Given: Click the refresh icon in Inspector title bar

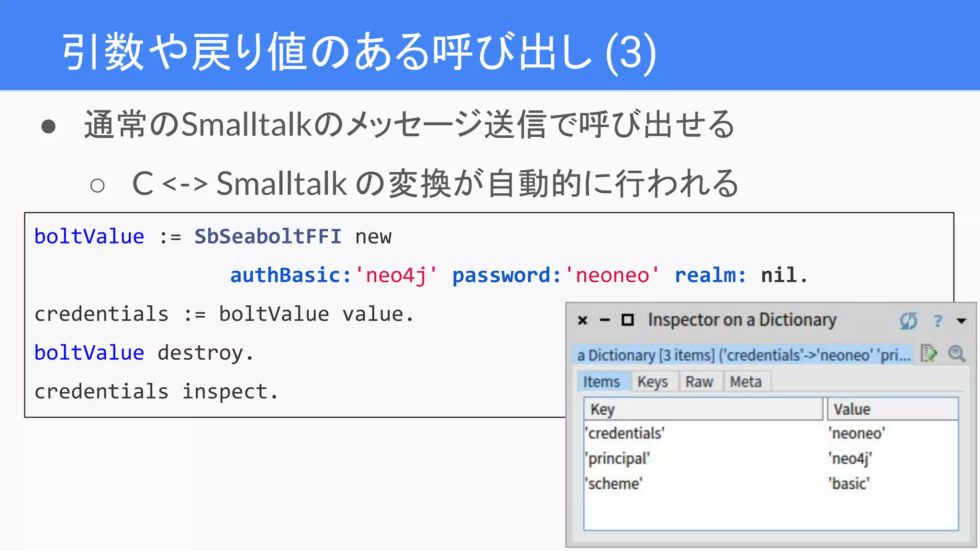Looking at the screenshot, I should coord(908,320).
